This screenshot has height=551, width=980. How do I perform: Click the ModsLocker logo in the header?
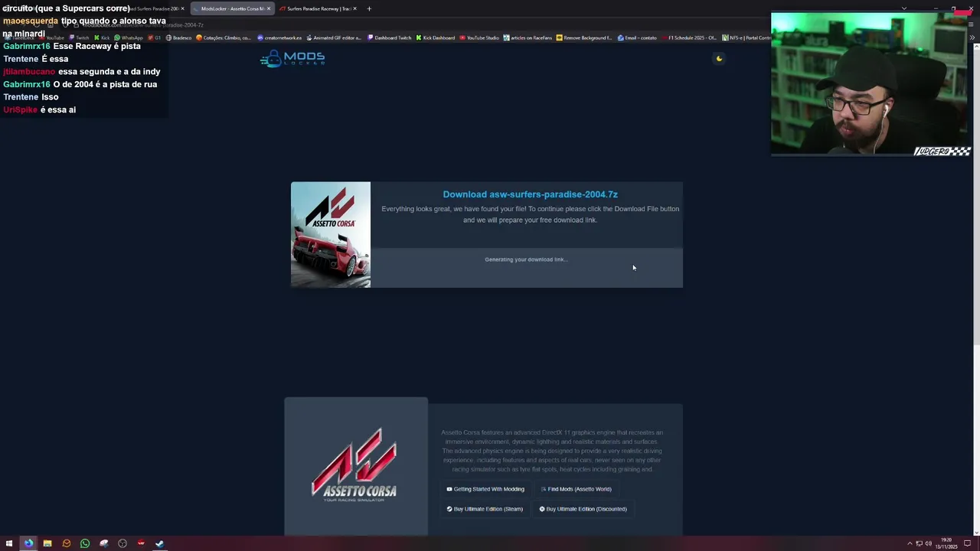coord(292,58)
